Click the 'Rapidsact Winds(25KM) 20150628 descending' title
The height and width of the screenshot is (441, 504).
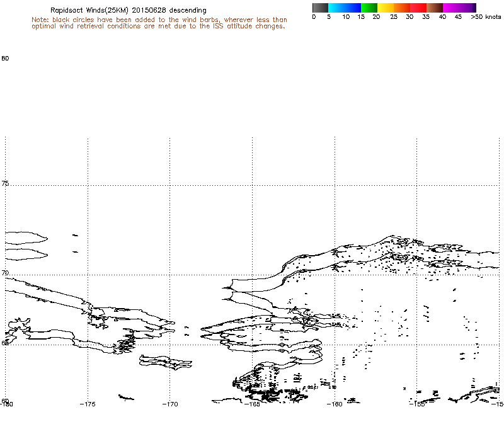pos(129,11)
